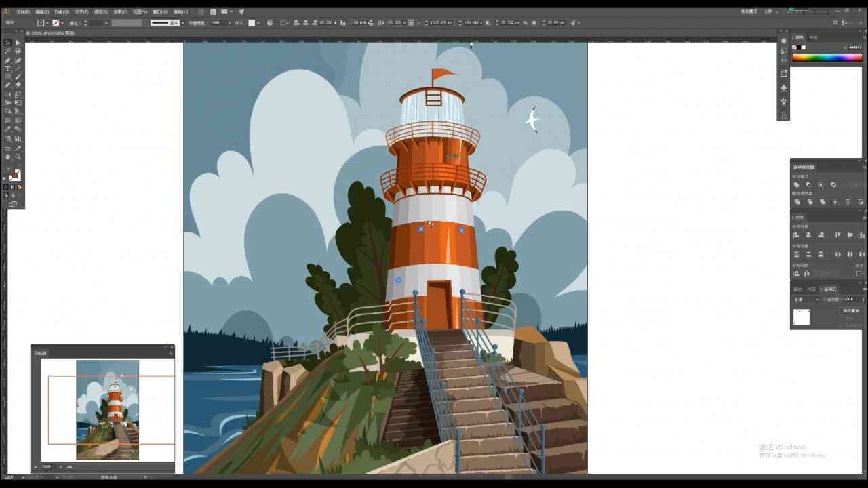This screenshot has height=488, width=868.
Task: Toggle the Change Screen Mode button
Action: tap(13, 203)
